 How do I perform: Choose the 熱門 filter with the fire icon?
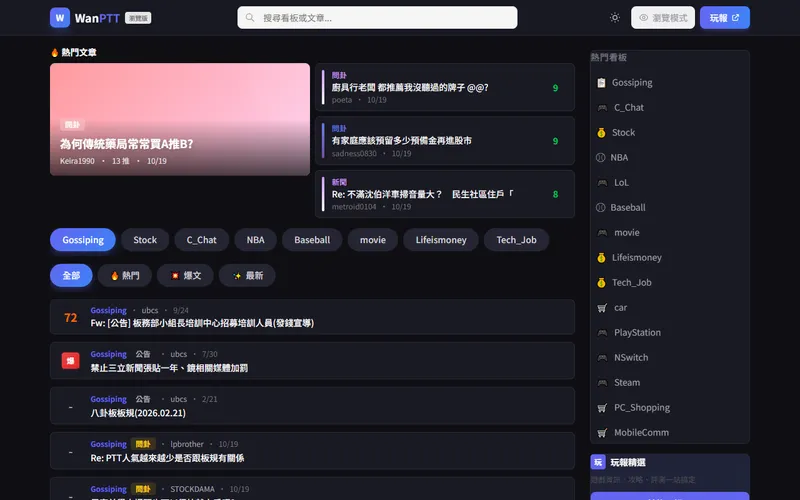click(x=124, y=276)
